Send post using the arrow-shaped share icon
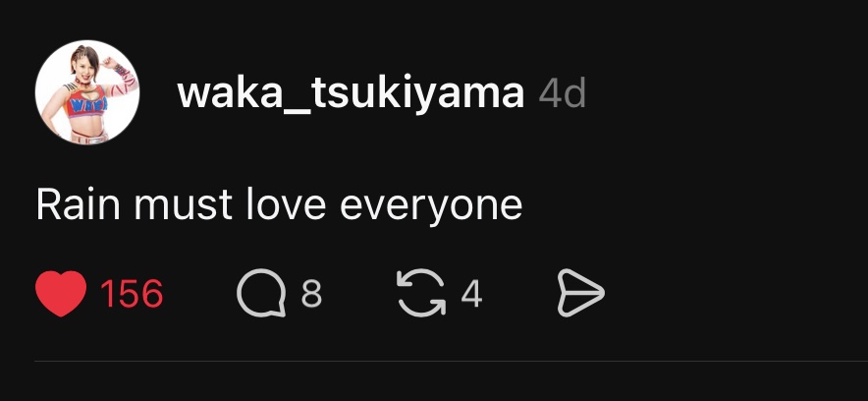The height and width of the screenshot is (401, 868). coord(580,293)
